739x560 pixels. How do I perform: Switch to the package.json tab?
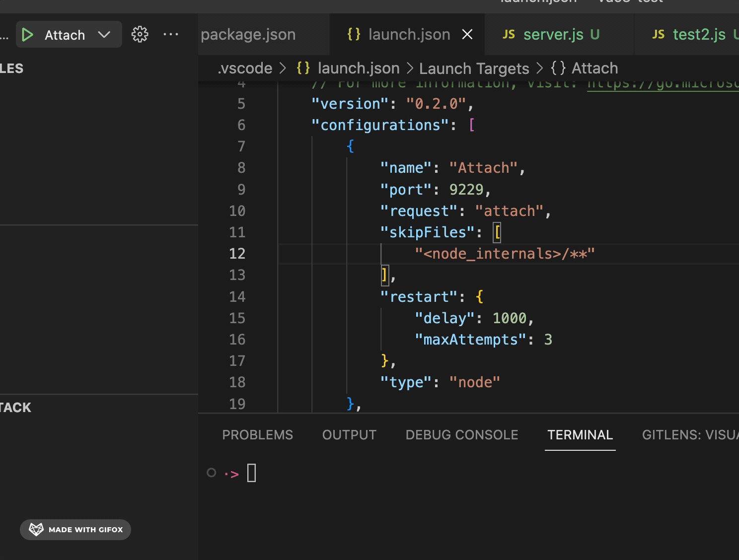(248, 34)
